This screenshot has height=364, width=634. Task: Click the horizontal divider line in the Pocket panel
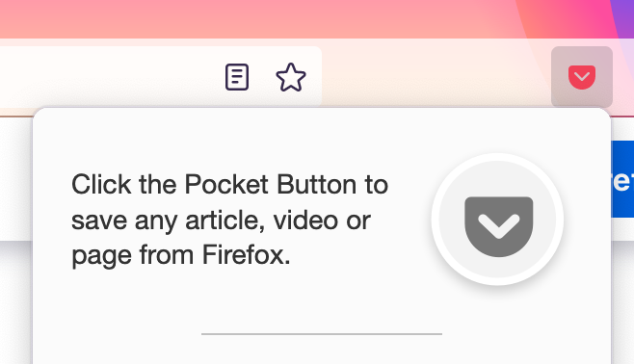coord(322,334)
